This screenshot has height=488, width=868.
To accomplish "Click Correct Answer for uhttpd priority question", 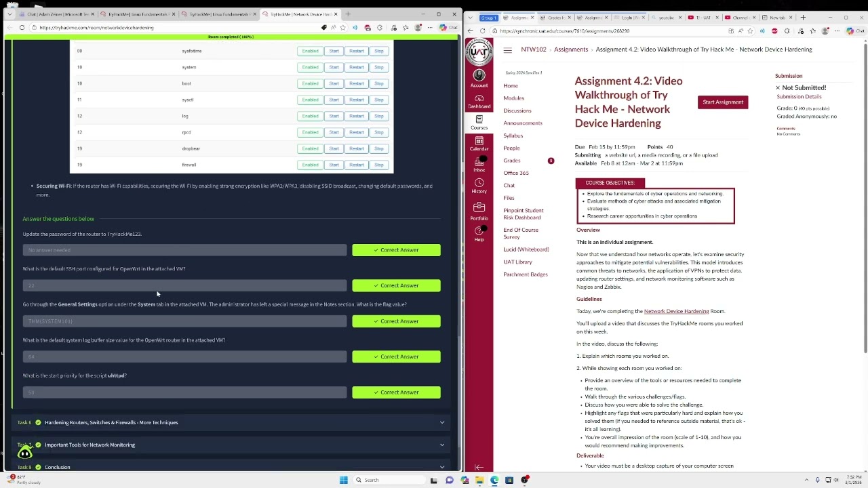I will tap(396, 392).
